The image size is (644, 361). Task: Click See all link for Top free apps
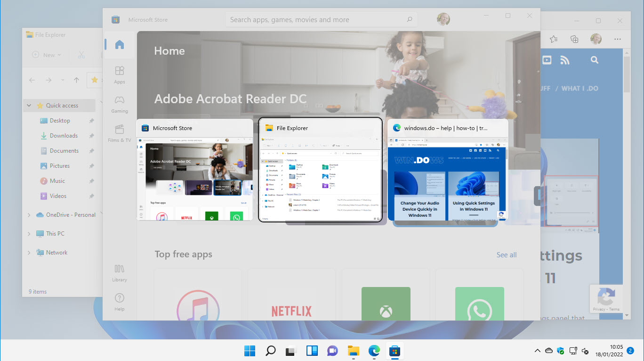point(507,255)
